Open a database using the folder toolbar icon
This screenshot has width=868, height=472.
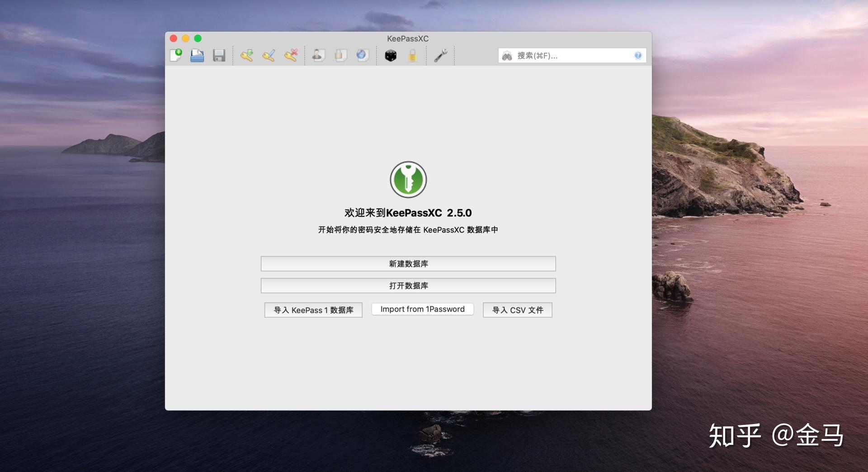pyautogui.click(x=198, y=55)
